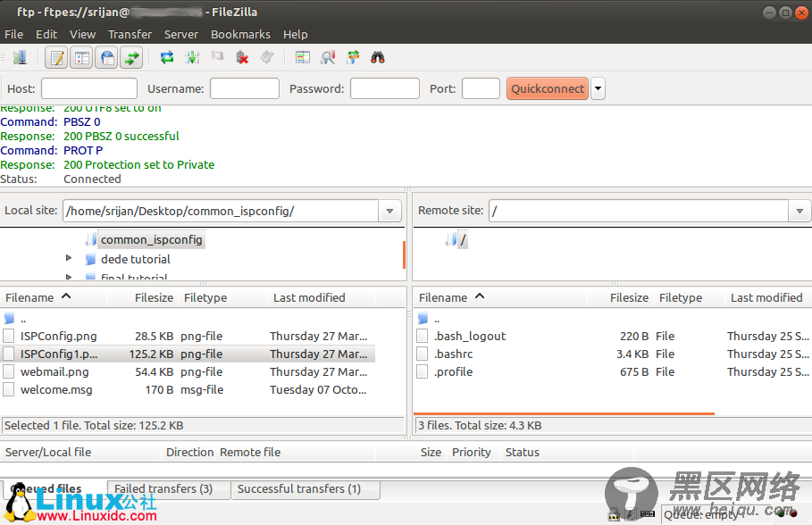
Task: Toggle local directory tree display icon
Action: click(82, 57)
